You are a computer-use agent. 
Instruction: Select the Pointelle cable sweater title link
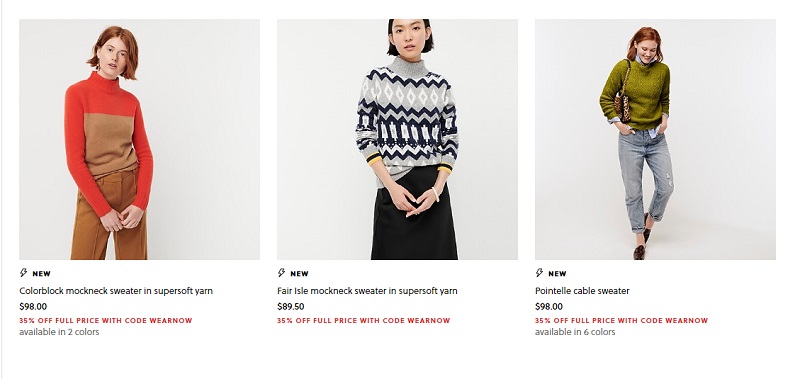pos(582,291)
